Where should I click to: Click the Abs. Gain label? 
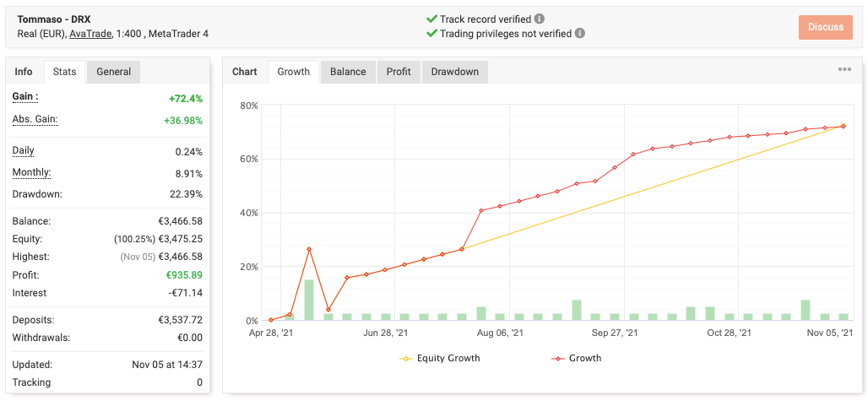(x=35, y=120)
